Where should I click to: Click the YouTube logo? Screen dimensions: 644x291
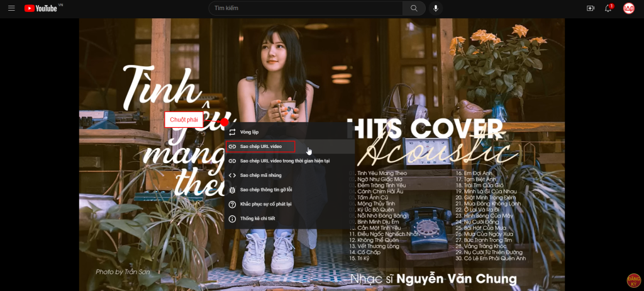(42, 8)
